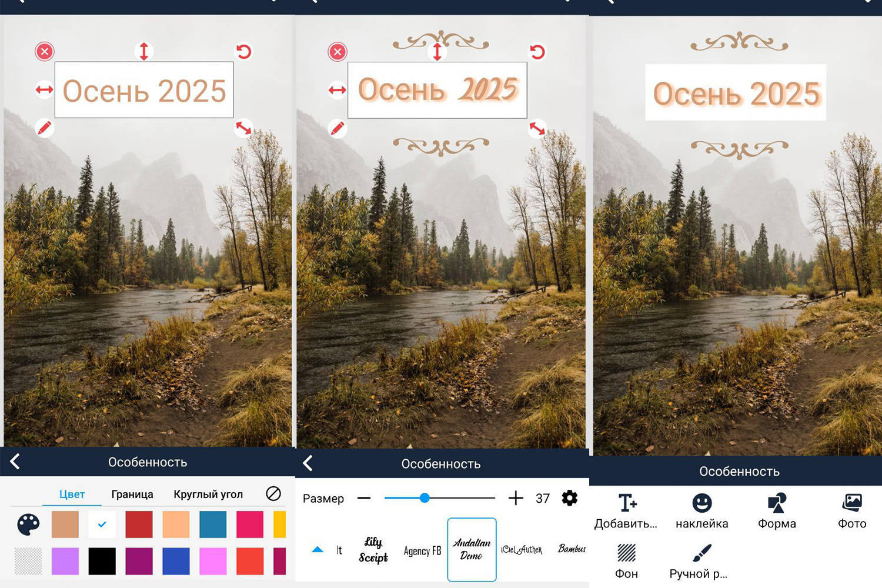Click the Размер size slider handle

click(425, 498)
